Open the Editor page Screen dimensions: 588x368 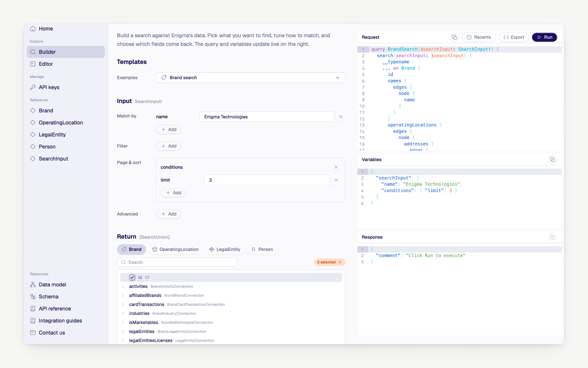tap(66, 64)
